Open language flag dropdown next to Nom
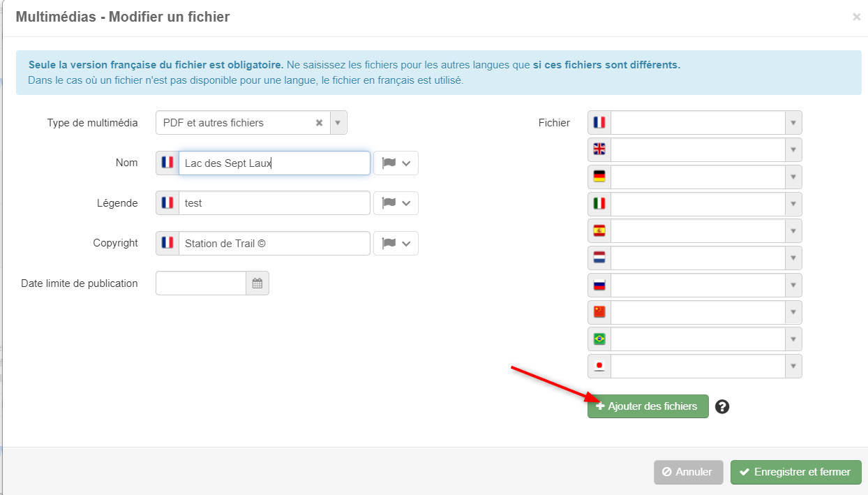Viewport: 868px width, 495px height. click(x=396, y=163)
